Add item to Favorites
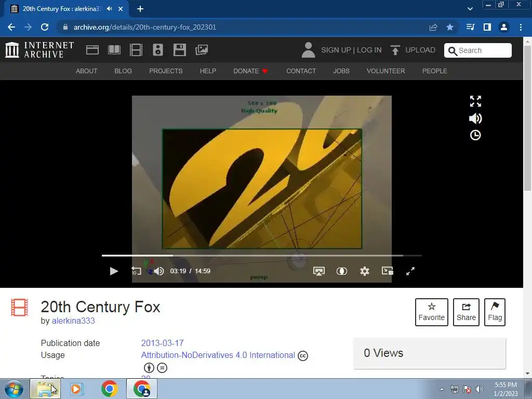Viewport: 532px width, 399px height. point(432,312)
